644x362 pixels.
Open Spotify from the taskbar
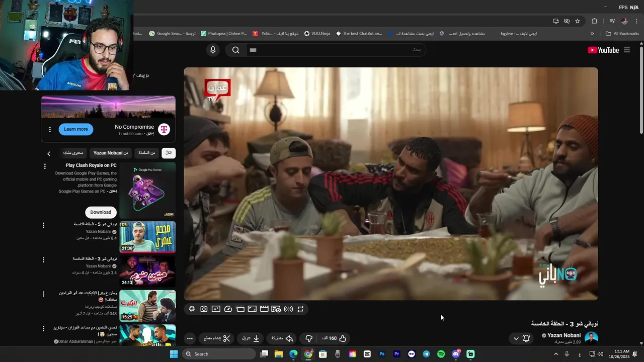click(441, 354)
